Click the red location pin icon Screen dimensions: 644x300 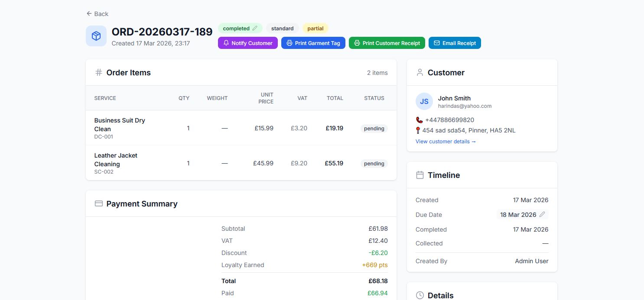418,130
